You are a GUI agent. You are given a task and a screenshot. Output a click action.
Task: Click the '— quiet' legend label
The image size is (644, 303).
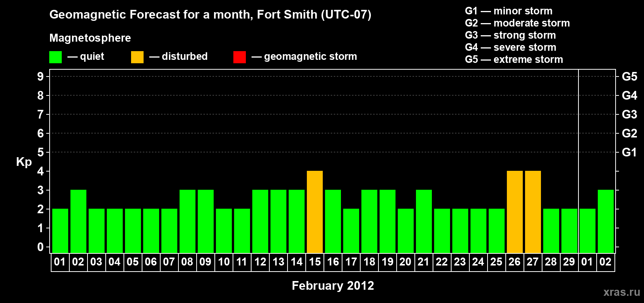pyautogui.click(x=86, y=56)
